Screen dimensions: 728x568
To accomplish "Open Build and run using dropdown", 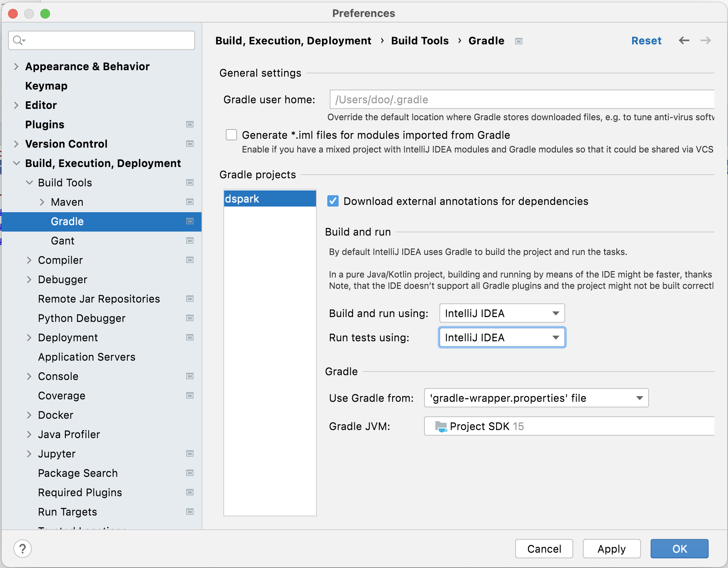I will 502,313.
